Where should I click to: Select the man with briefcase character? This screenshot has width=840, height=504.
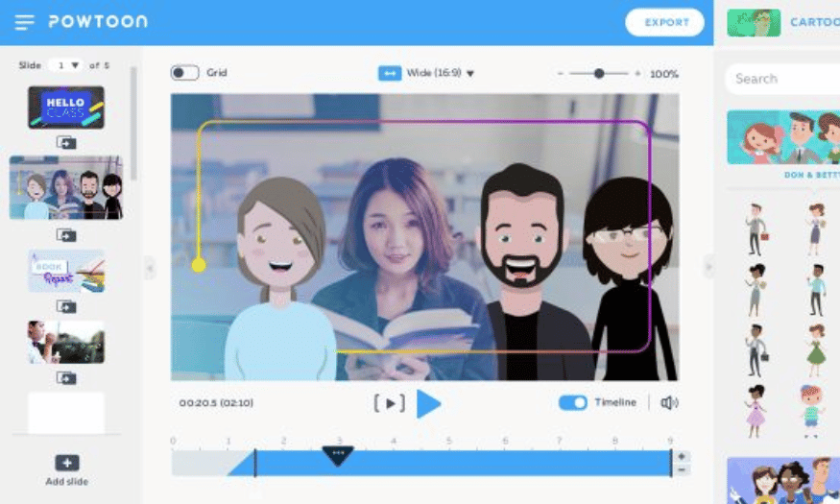tap(756, 350)
